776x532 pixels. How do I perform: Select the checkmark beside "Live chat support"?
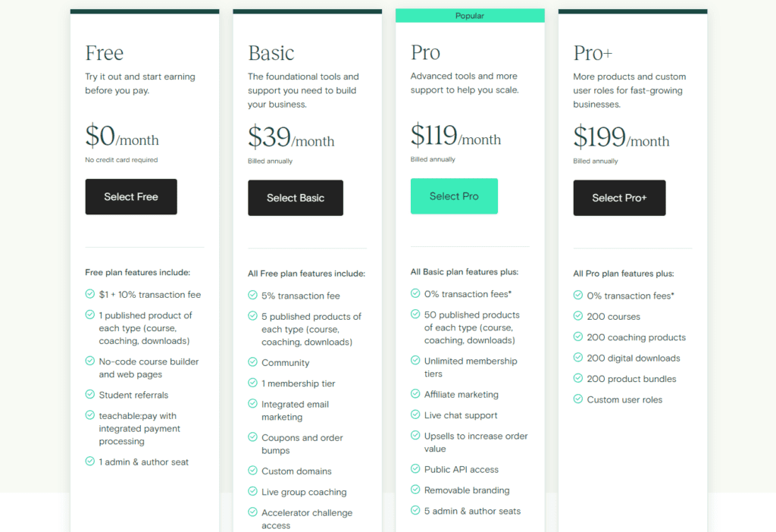pyautogui.click(x=415, y=415)
